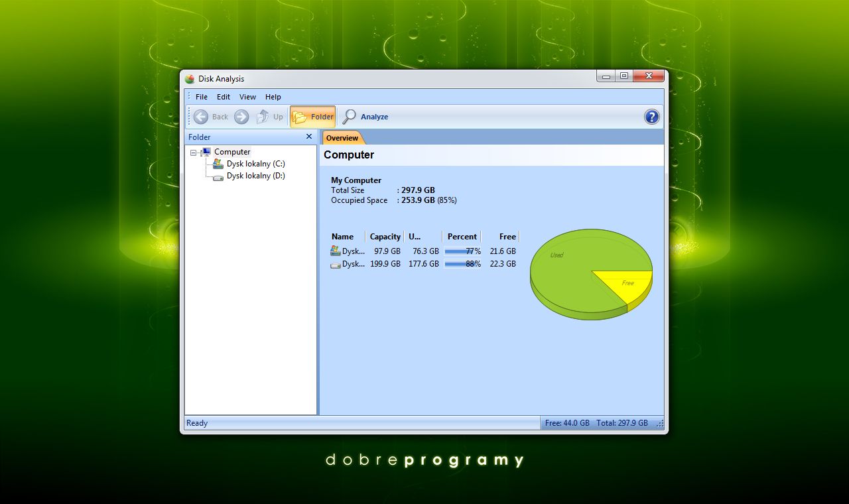Image resolution: width=849 pixels, height=504 pixels.
Task: Select Computer in the folder tree
Action: [232, 152]
